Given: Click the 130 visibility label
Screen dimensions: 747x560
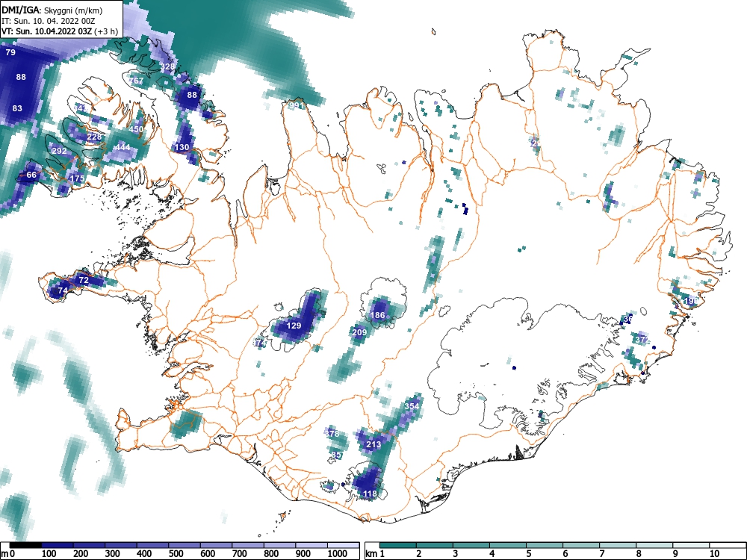Looking at the screenshot, I should (182, 147).
